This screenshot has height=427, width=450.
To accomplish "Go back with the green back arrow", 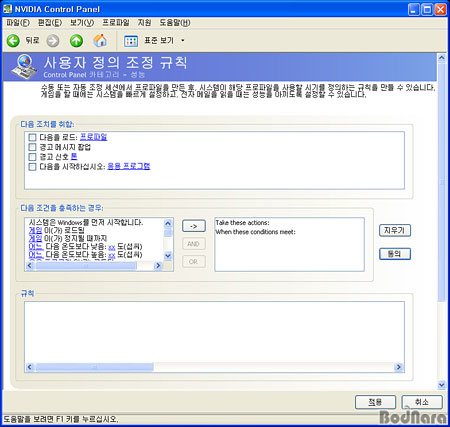I will pyautogui.click(x=13, y=41).
